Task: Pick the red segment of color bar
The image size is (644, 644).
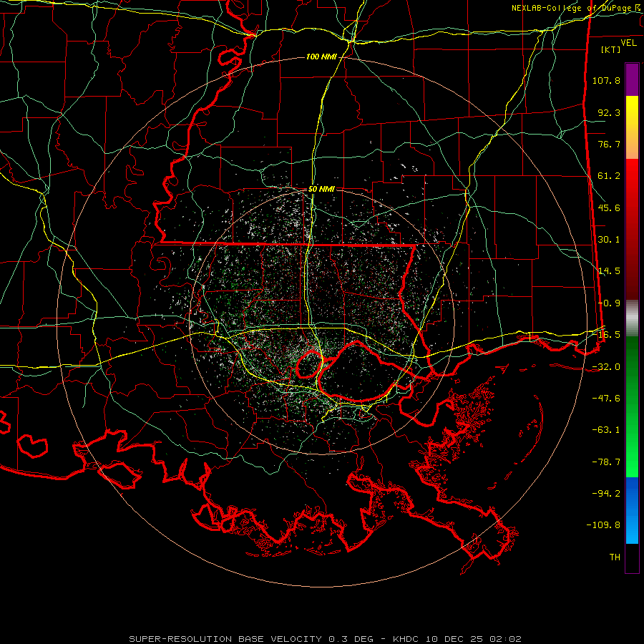Action: [x=632, y=229]
